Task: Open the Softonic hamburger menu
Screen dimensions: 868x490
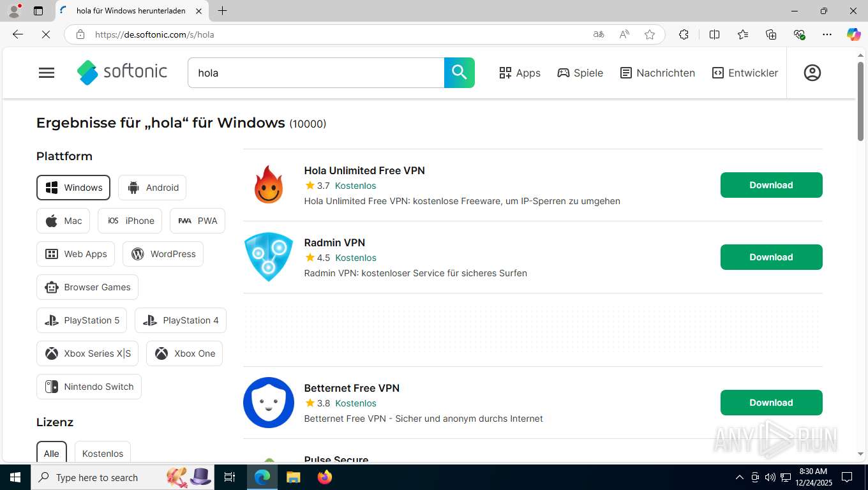Action: point(47,73)
